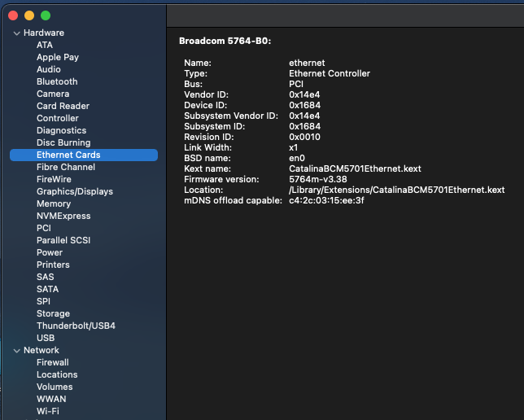This screenshot has height=420, width=524.
Task: Select USB in the Hardware list
Action: 46,338
